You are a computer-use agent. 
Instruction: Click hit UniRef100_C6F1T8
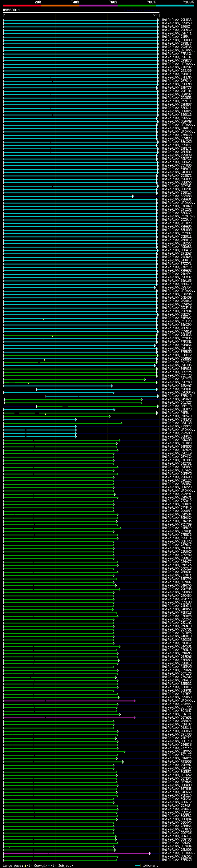[176, 406]
